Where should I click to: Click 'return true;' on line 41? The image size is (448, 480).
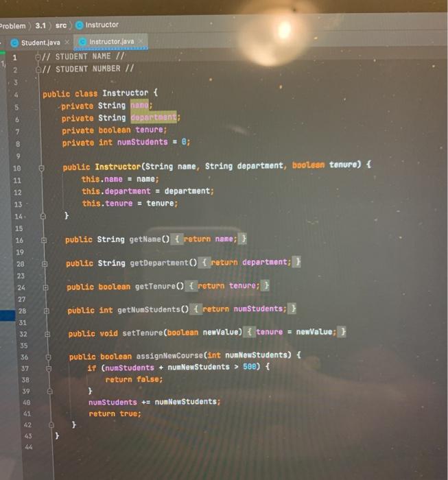tap(115, 414)
